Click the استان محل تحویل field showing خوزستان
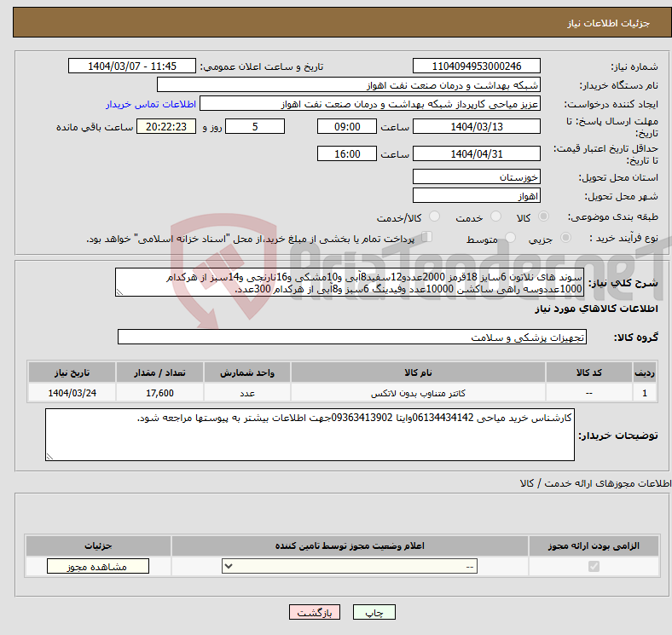Image resolution: width=672 pixels, height=635 pixels. [476, 177]
